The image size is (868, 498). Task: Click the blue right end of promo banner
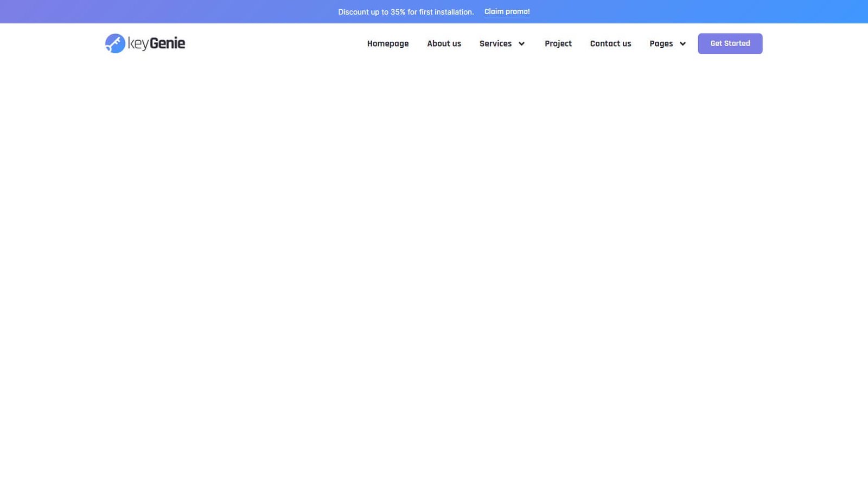(x=835, y=12)
